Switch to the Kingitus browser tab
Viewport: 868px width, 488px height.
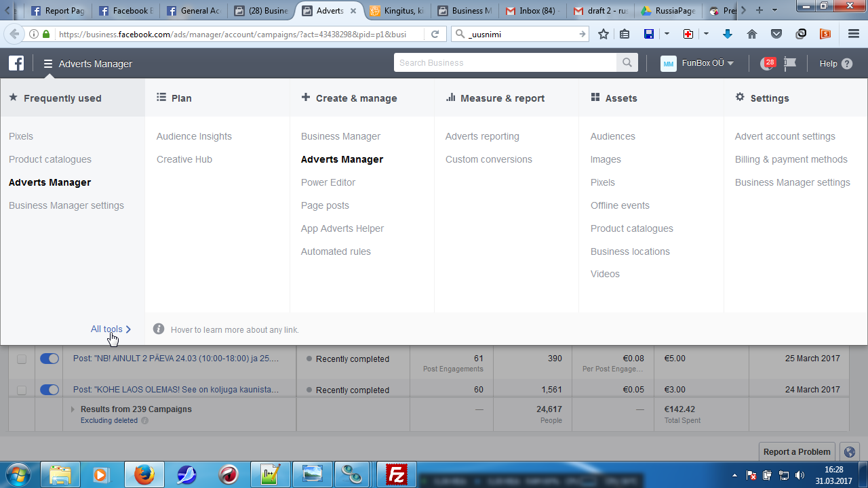pos(397,11)
